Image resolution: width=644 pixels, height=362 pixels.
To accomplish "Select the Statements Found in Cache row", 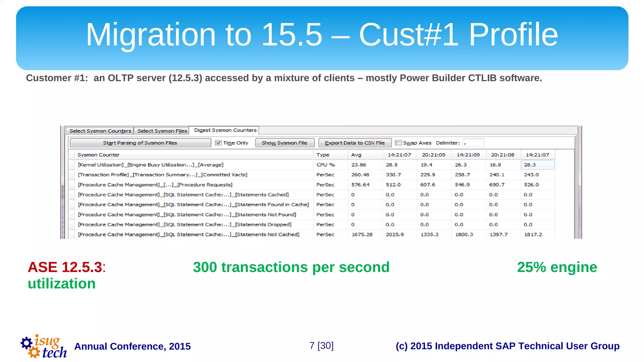I will [312, 205].
